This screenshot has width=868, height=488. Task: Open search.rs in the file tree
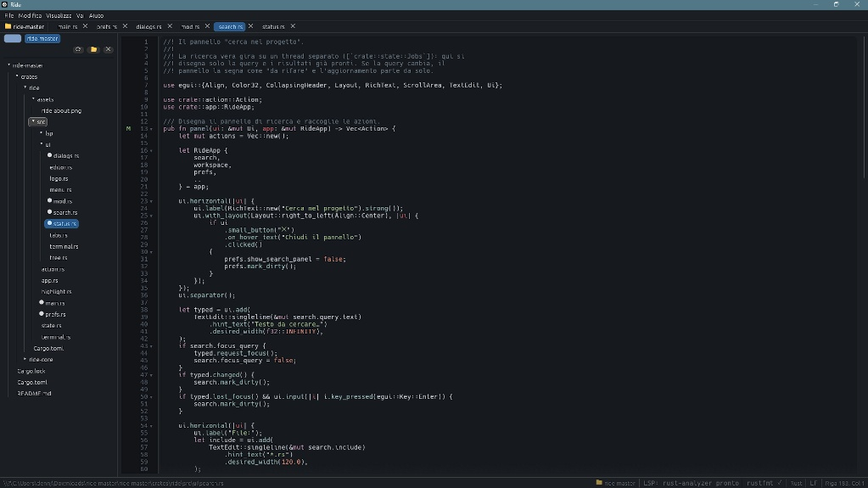pyautogui.click(x=65, y=212)
